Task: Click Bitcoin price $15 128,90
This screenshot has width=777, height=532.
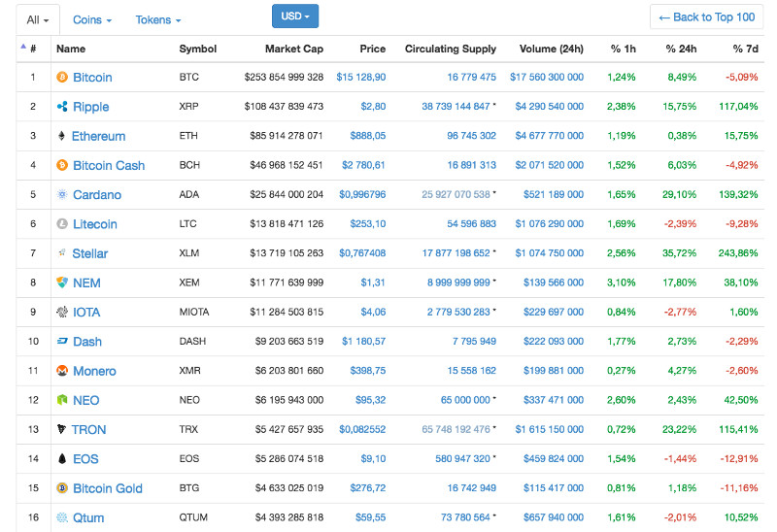Action: click(361, 78)
